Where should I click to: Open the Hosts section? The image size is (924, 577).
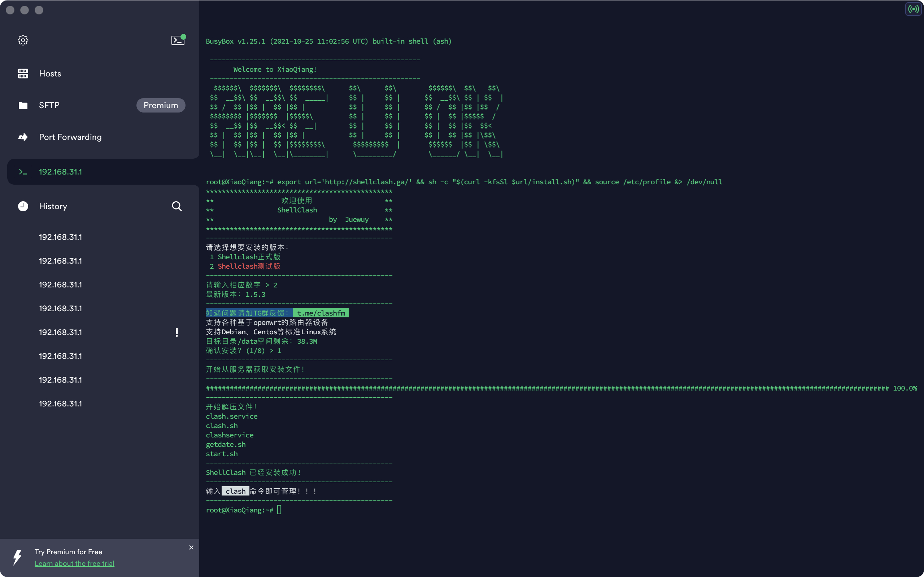click(x=50, y=74)
